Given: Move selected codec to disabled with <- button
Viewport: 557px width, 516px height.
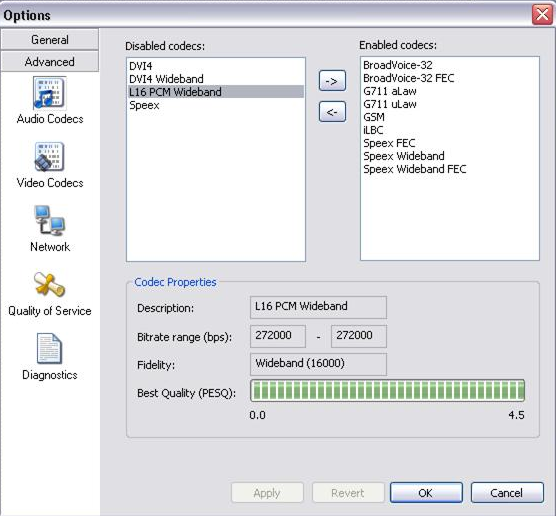Looking at the screenshot, I should tap(332, 112).
